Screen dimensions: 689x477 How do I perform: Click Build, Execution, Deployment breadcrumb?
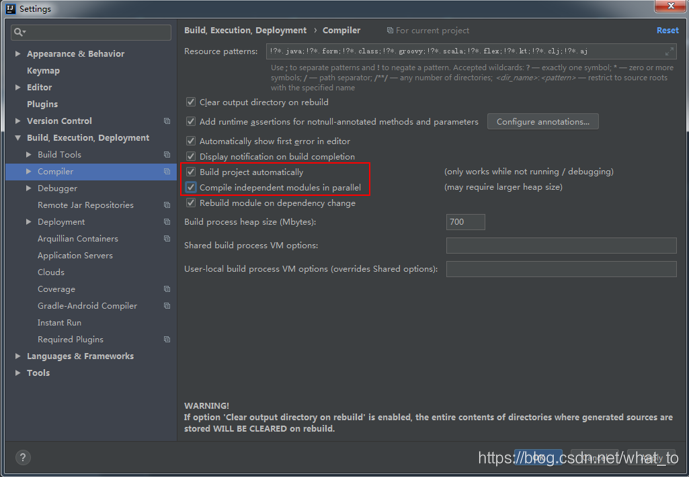245,30
